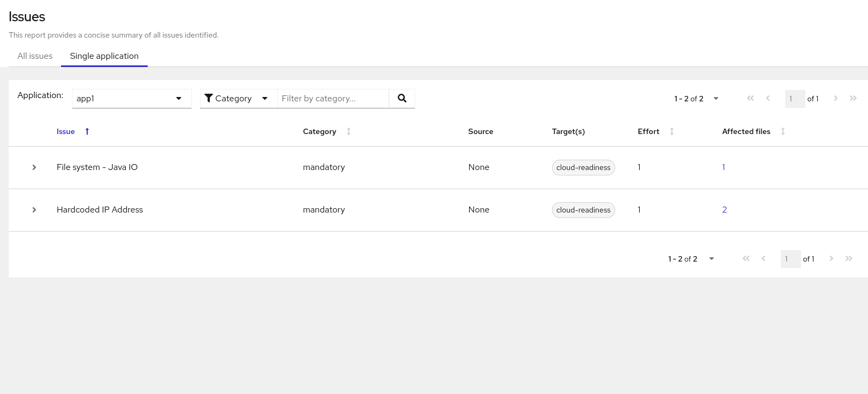Image resolution: width=868 pixels, height=394 pixels.
Task: Open affected files link for Hardcoded IP Address
Action: tap(725, 210)
